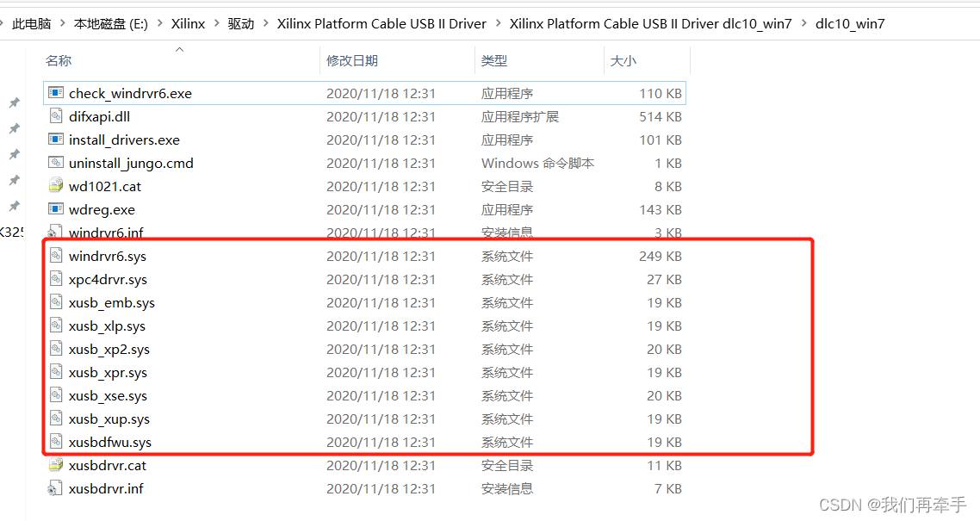The image size is (980, 521).
Task: Select file name difxapi.dll
Action: (x=99, y=117)
